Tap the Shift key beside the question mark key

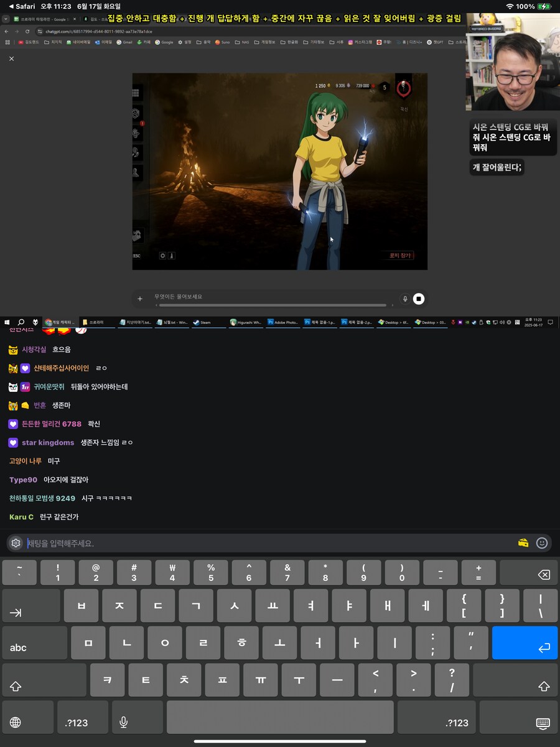[x=515, y=680]
